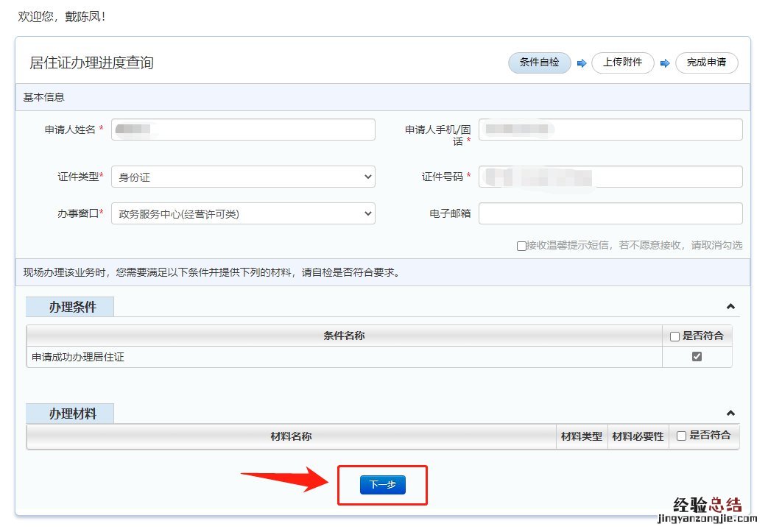Click the 申请人姓名 input field
768x532 pixels.
point(243,130)
